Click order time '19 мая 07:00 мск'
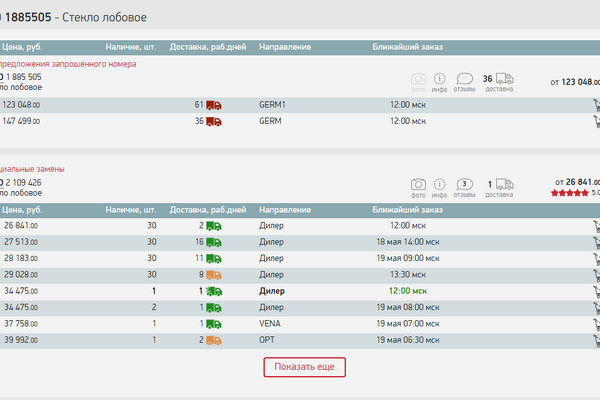 click(x=408, y=324)
